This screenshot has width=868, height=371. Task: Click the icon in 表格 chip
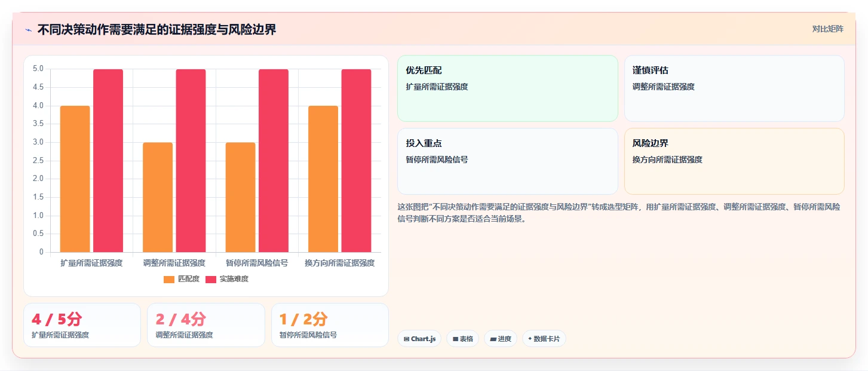[x=455, y=339]
